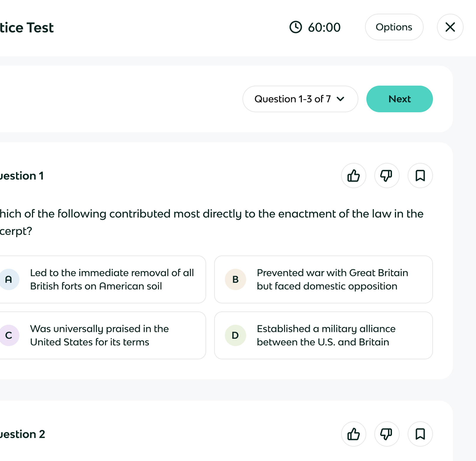
Task: Go to Next questions
Action: (x=399, y=99)
